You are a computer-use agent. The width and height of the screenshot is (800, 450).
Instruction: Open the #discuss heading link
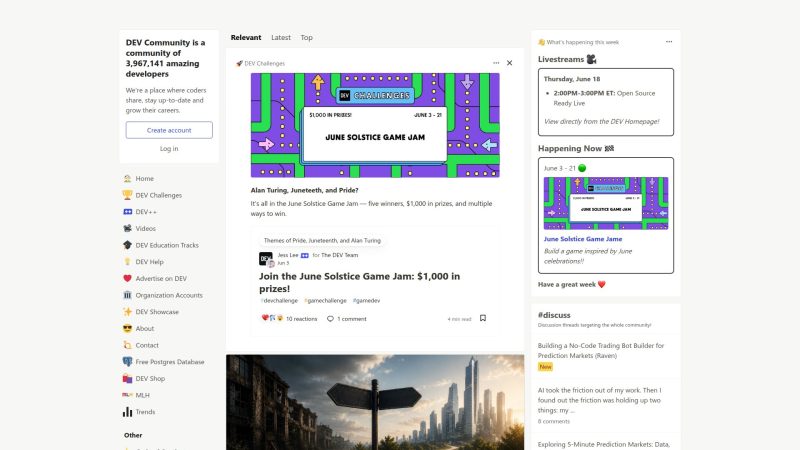point(554,315)
